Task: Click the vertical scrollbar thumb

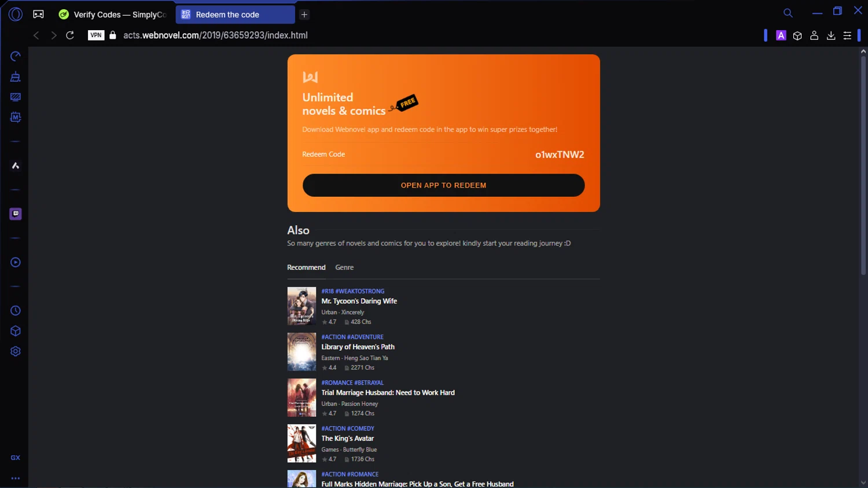Action: click(x=863, y=165)
